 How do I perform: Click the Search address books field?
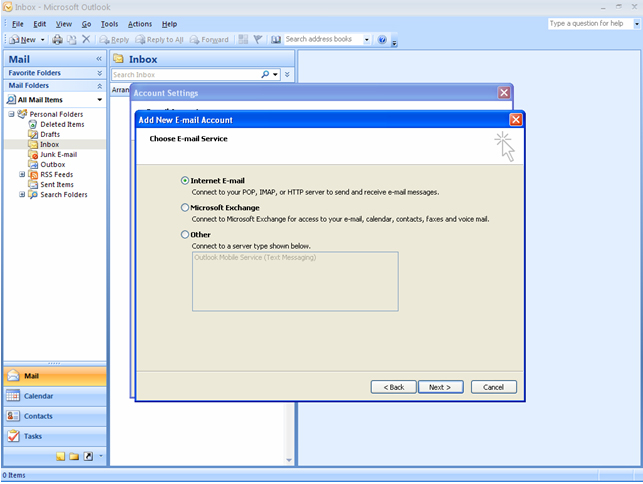click(321, 40)
